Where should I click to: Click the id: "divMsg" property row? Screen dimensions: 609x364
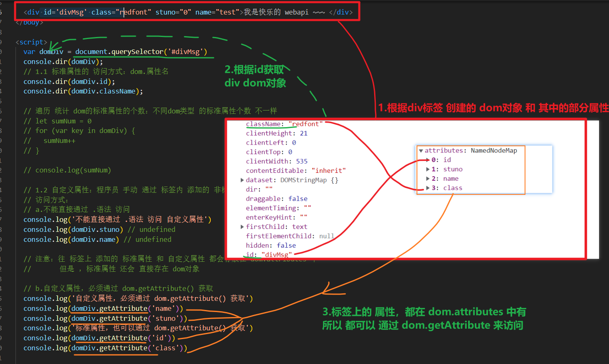pos(269,255)
